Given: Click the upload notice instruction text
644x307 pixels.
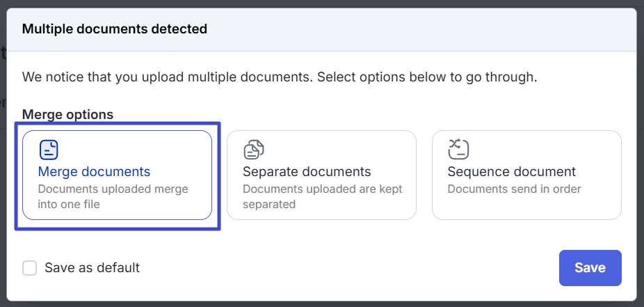Looking at the screenshot, I should [x=279, y=77].
